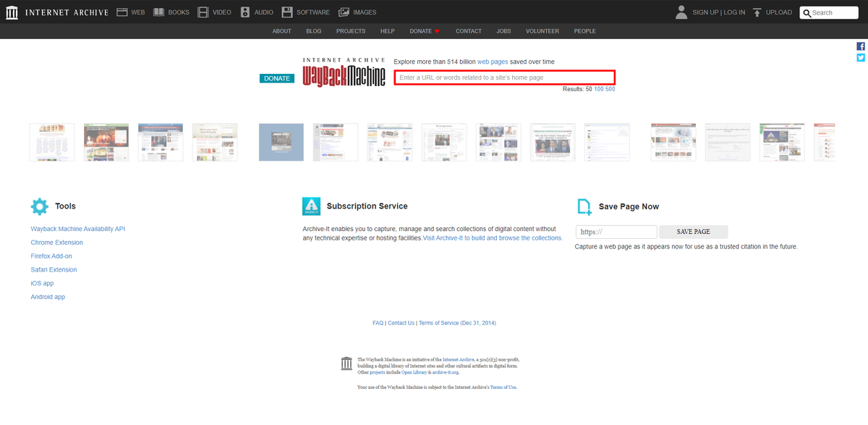Click 'Visit Archive-It to build and browse' link

493,238
